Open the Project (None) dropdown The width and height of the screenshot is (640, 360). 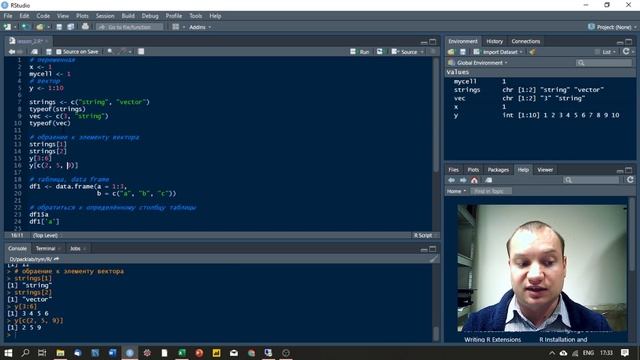point(612,27)
